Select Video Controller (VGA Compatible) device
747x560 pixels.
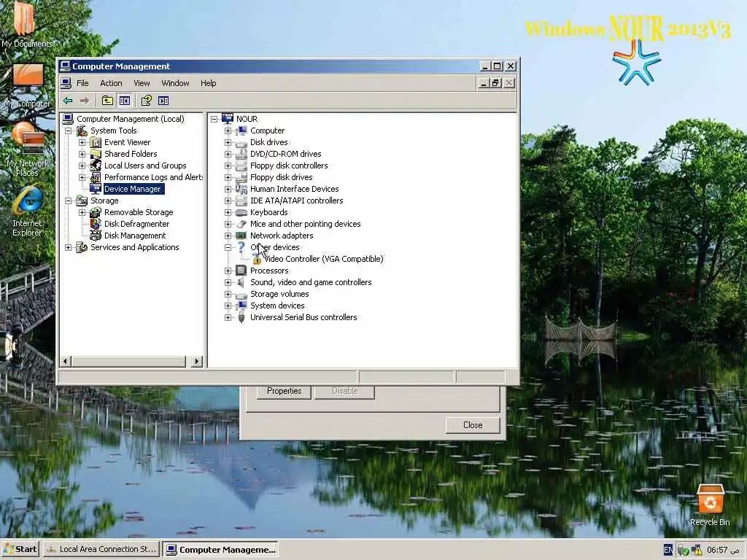[323, 259]
